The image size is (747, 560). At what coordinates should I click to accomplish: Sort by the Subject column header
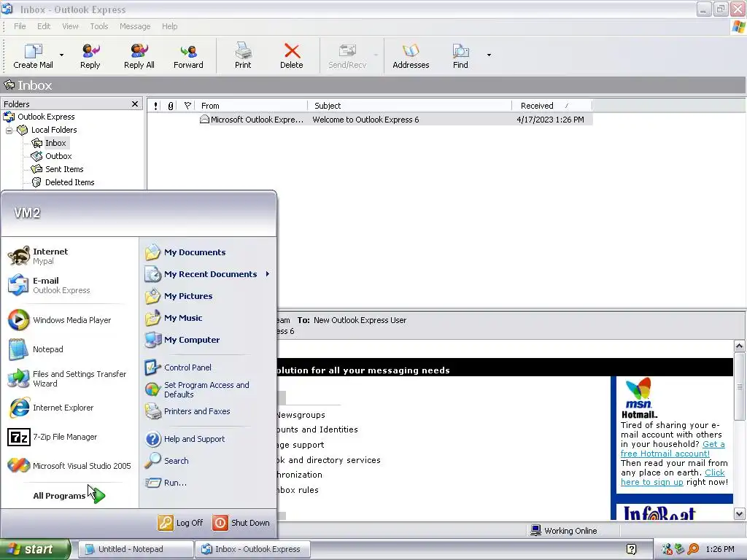point(410,106)
